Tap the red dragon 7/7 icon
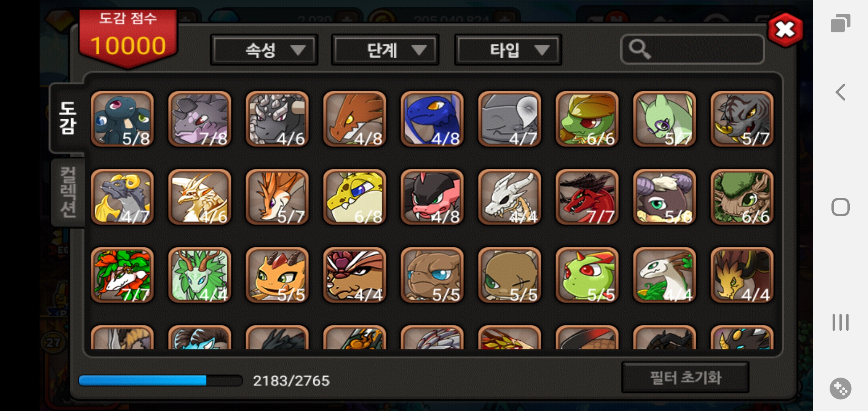 587,197
